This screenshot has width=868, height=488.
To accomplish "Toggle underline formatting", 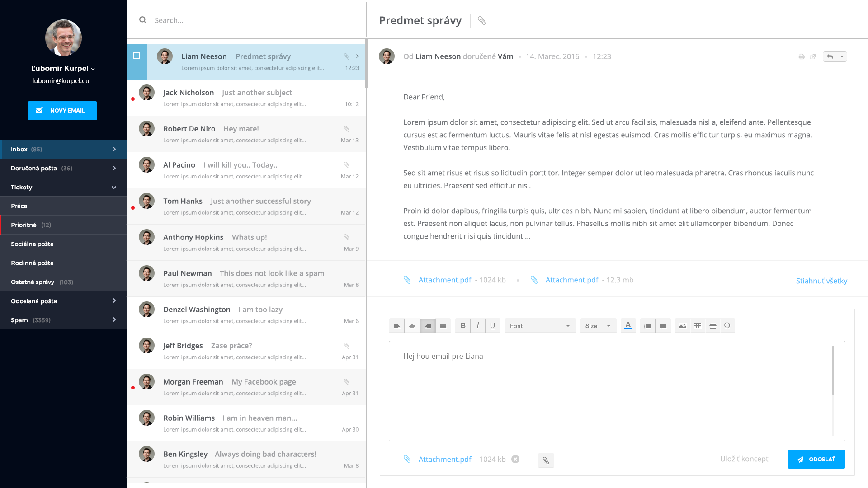I will click(492, 325).
